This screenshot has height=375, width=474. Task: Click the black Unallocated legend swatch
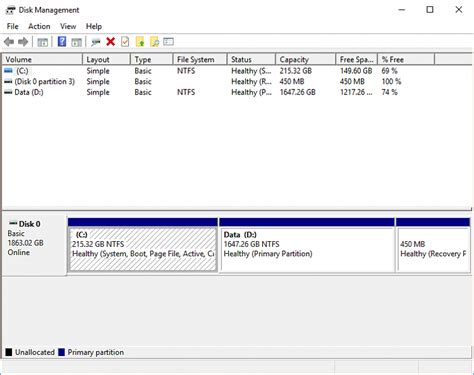[9, 352]
